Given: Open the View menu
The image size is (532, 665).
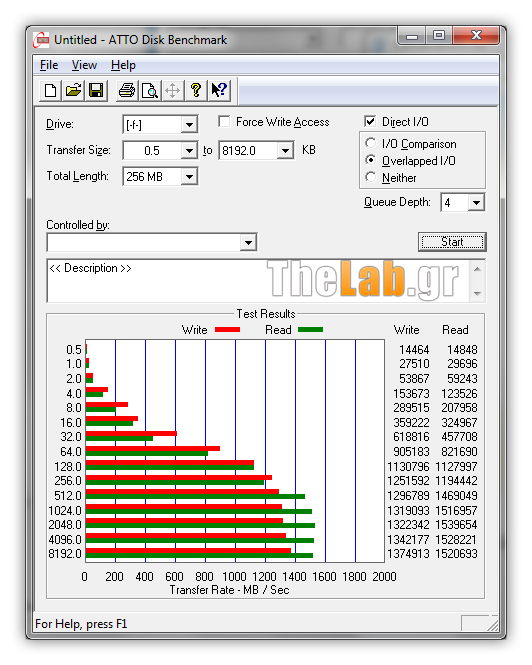Looking at the screenshot, I should tap(84, 65).
